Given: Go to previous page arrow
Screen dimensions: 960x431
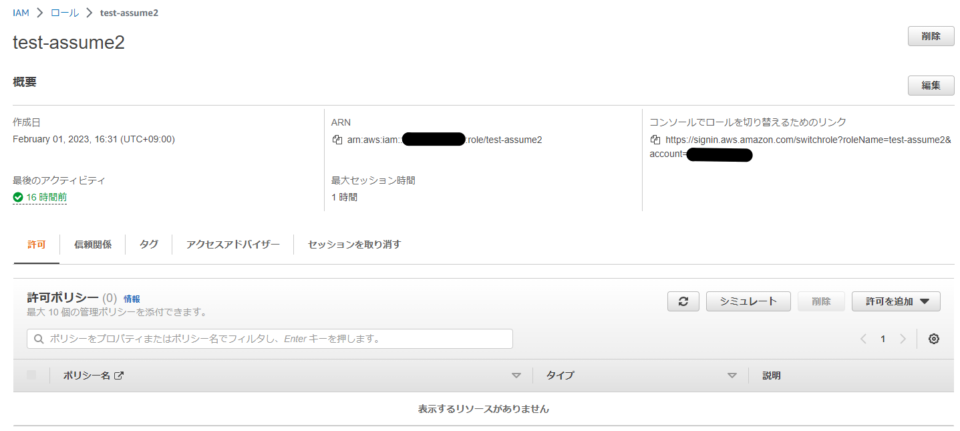Looking at the screenshot, I should 863,339.
